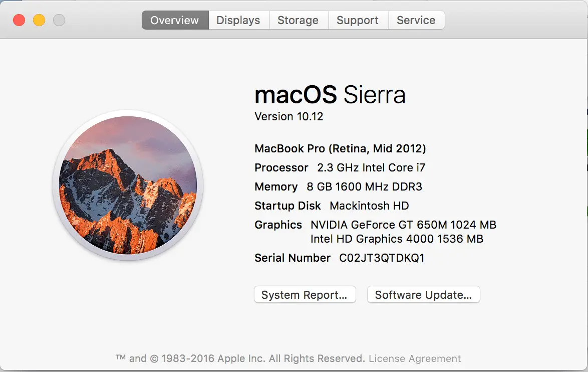Click the NVIDIA GeForce GT 650M graphics line
Image resolution: width=588 pixels, height=372 pixels.
pos(403,225)
